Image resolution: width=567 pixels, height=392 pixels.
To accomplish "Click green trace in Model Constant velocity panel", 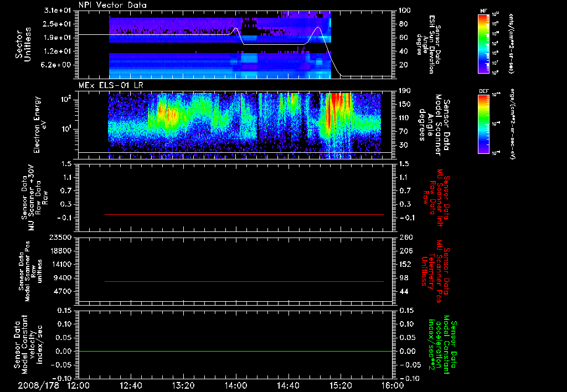I will (x=235, y=351).
